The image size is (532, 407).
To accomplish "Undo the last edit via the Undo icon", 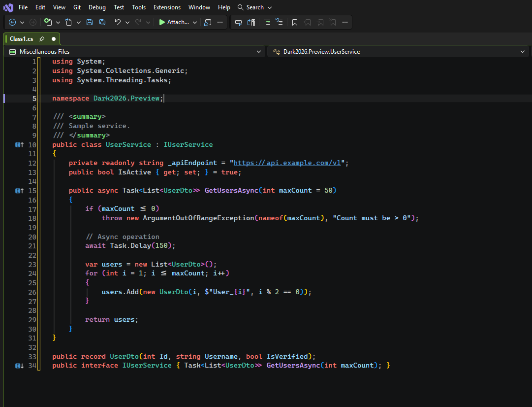I will (x=118, y=23).
